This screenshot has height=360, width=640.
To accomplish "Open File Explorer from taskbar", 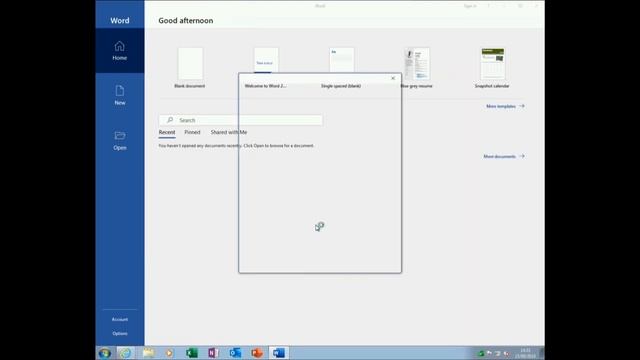I will click(x=149, y=353).
